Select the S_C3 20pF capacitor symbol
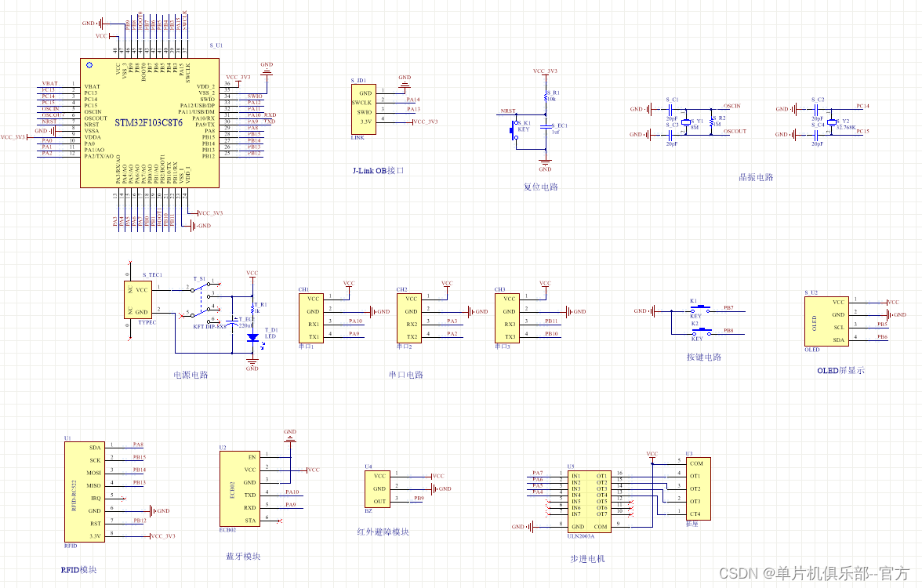The height and width of the screenshot is (588, 922). 671,135
